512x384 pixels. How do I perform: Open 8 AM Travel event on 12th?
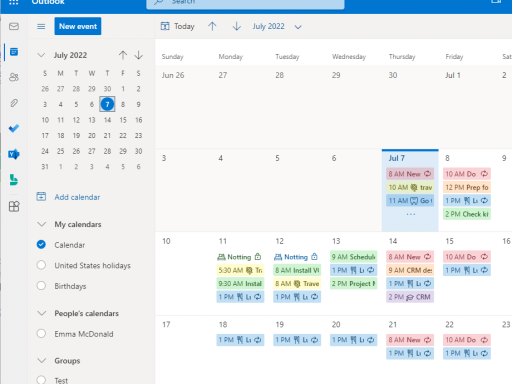click(x=297, y=284)
